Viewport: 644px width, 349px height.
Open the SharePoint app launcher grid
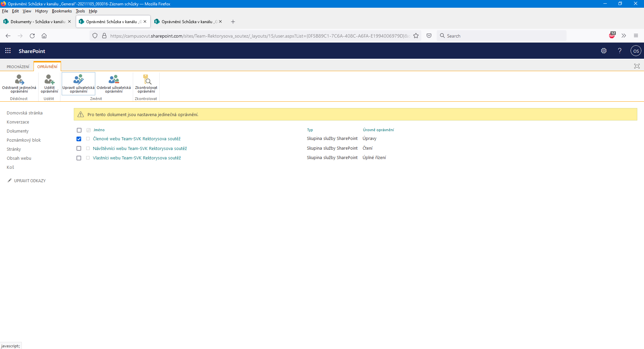(x=8, y=51)
